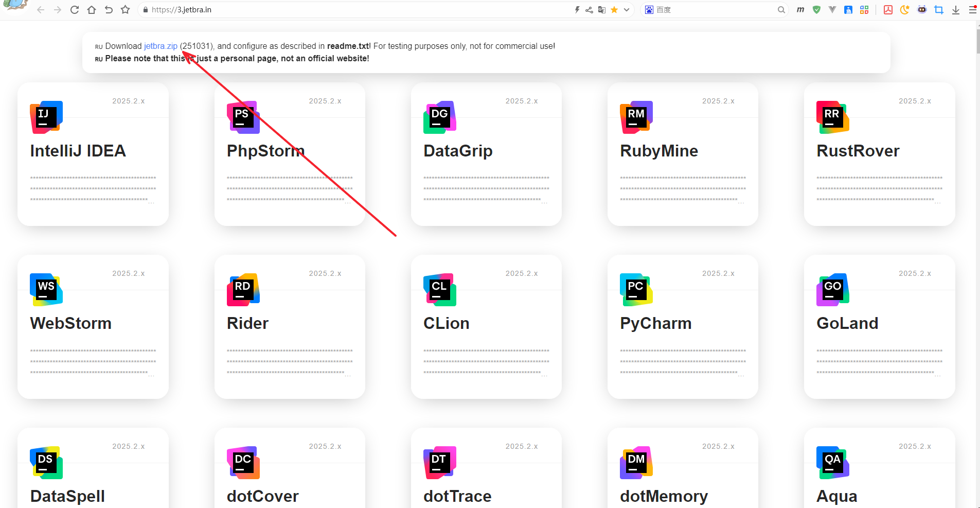980x508 pixels.
Task: Open the screenshot crop tool
Action: 939,10
